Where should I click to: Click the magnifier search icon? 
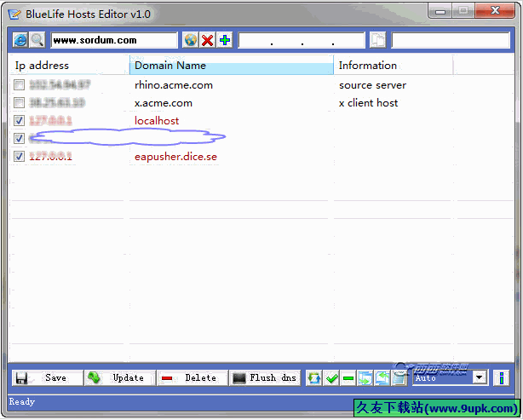coord(37,40)
